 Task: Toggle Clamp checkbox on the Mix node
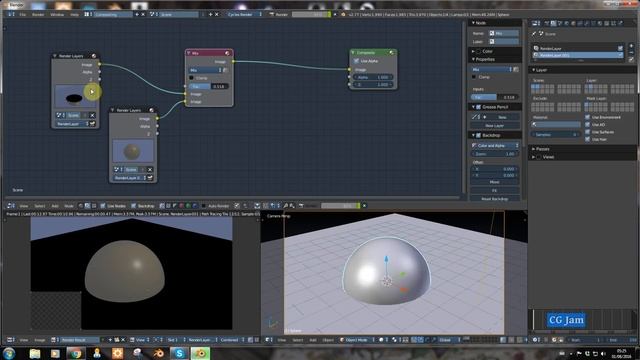point(191,78)
